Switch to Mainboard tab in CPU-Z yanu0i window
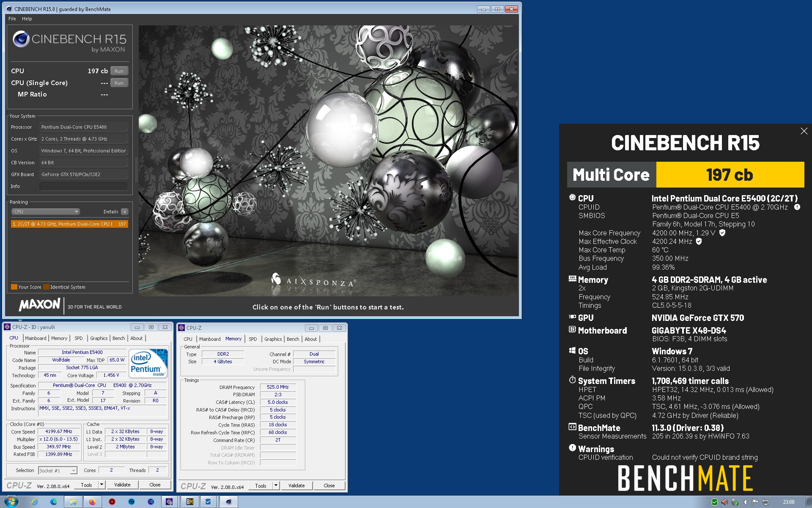812x508 pixels. (36, 338)
